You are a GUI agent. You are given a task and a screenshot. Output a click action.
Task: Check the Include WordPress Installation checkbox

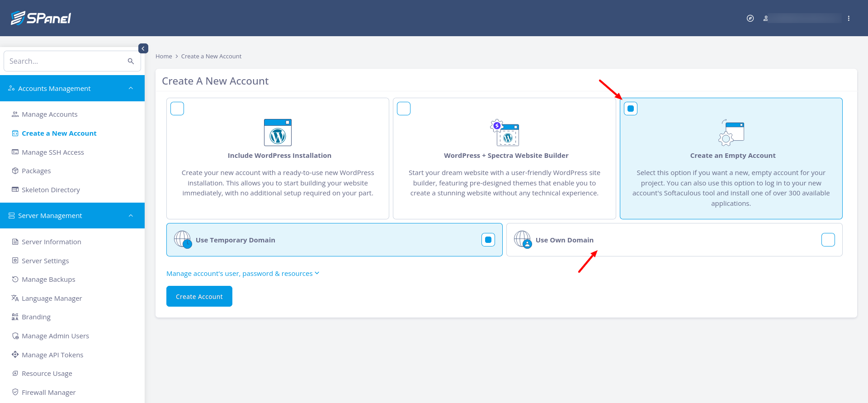pyautogui.click(x=177, y=109)
